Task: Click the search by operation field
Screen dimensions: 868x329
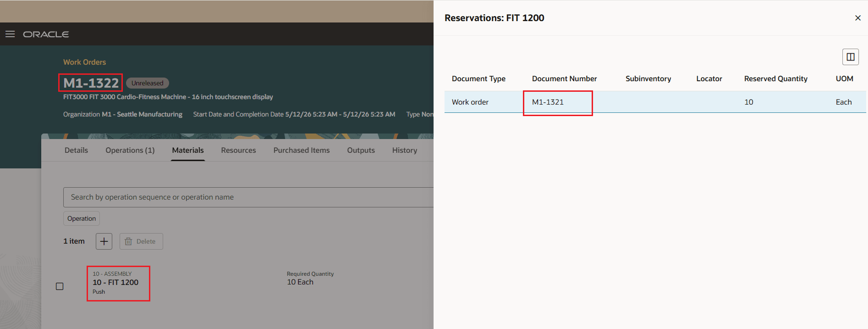Action: click(248, 197)
